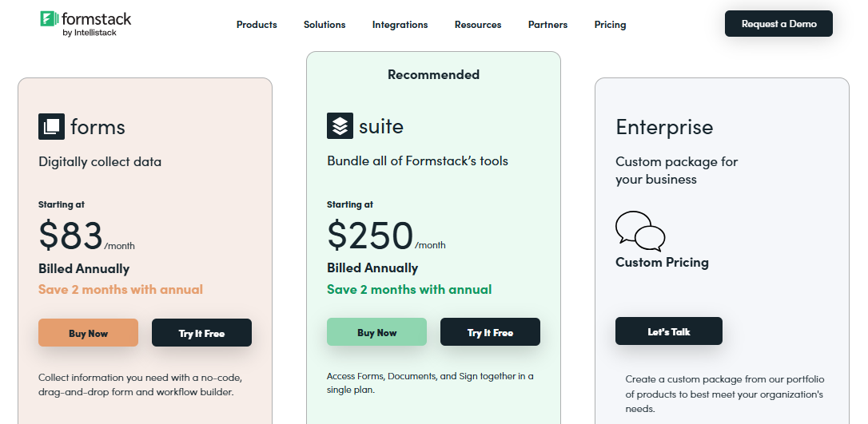Click Try It Free under suite

pyautogui.click(x=490, y=332)
